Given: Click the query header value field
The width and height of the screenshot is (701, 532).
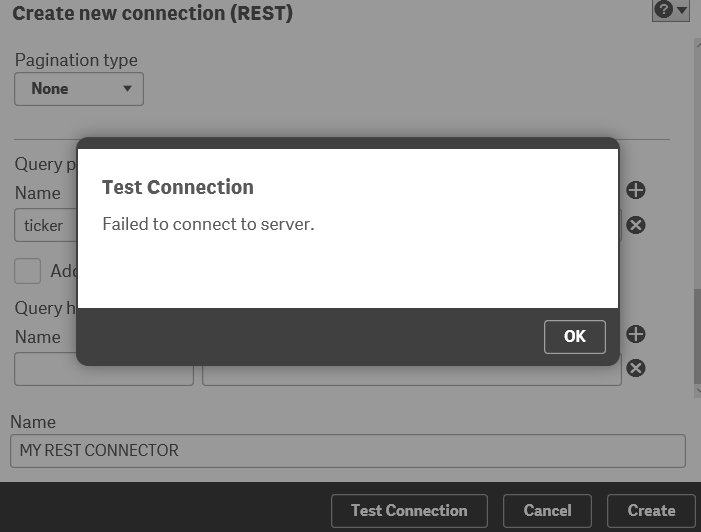Looking at the screenshot, I should click(x=411, y=369).
